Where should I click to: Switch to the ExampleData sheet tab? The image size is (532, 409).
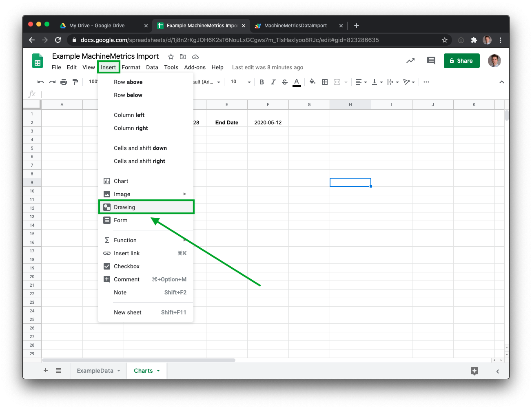(95, 371)
